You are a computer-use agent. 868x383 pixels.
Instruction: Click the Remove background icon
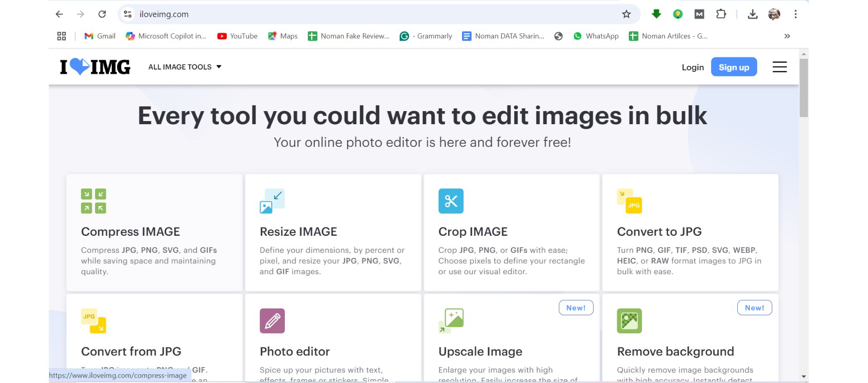coord(629,321)
